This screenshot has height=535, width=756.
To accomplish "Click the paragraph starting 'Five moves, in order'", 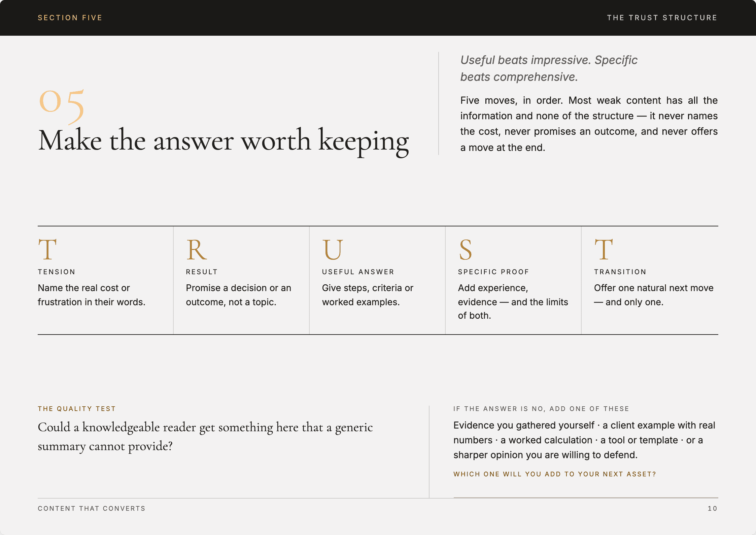I will point(589,124).
